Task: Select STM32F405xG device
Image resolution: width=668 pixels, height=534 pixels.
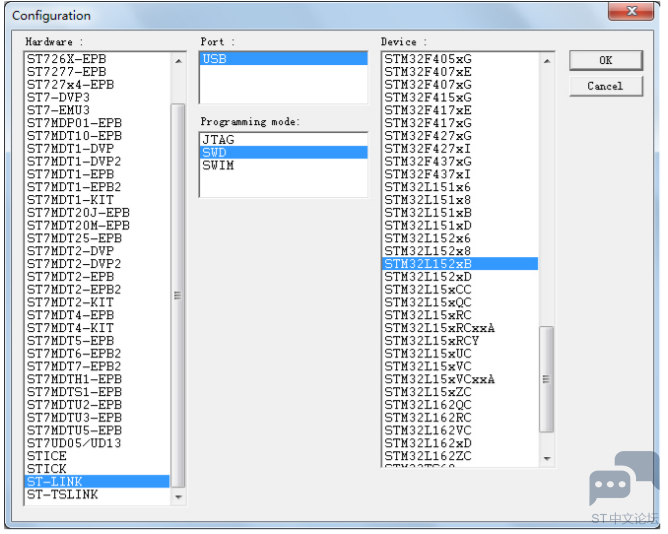Action: coord(460,59)
